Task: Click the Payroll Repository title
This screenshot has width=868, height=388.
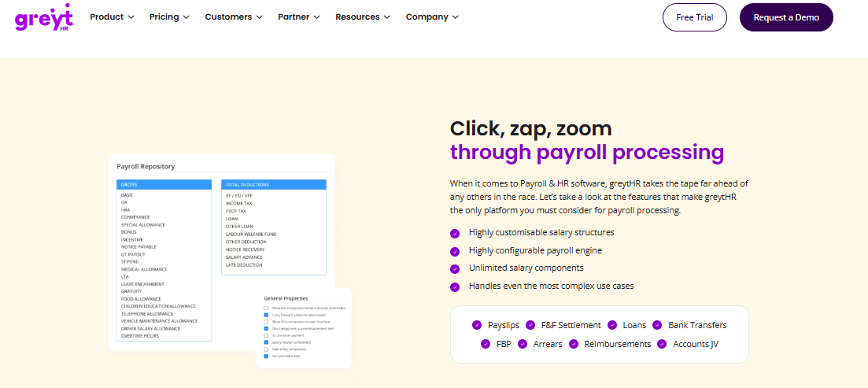Action: coord(146,166)
